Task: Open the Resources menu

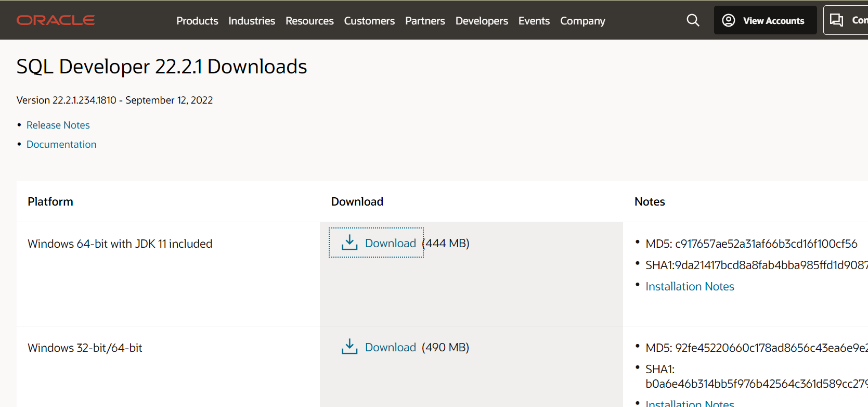Action: (x=309, y=21)
